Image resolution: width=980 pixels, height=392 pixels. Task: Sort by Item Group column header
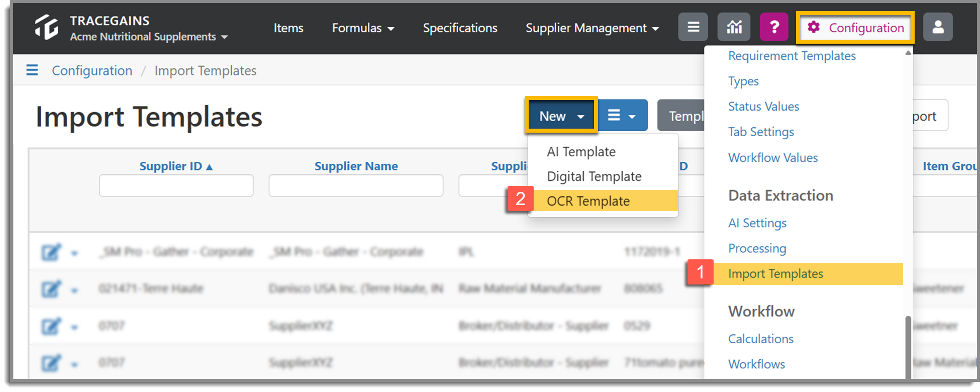pos(950,166)
